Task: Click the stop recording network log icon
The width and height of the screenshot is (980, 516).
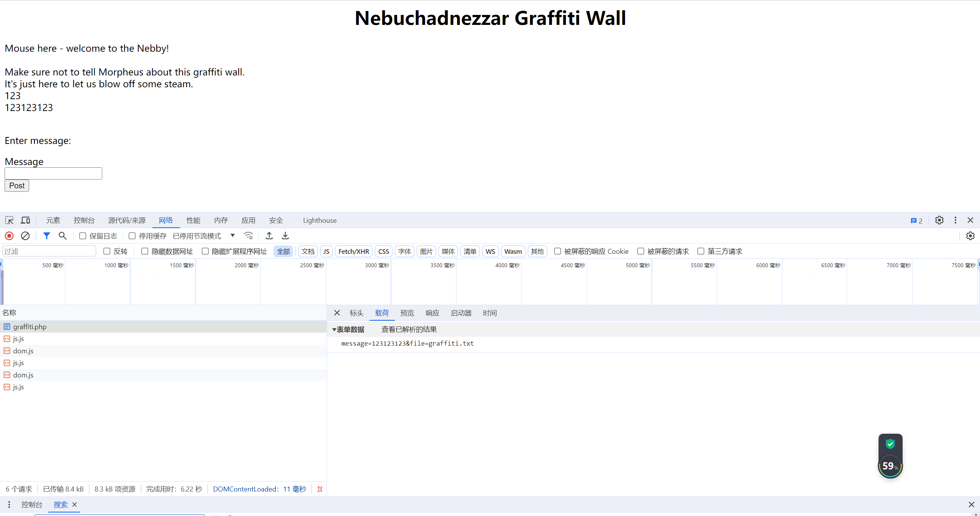Action: coord(9,236)
